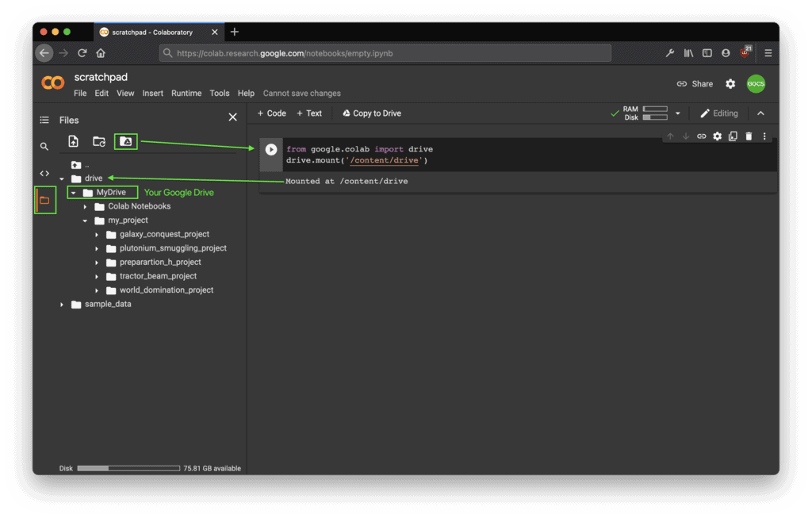812x518 pixels.
Task: Click Cannot save changes notice
Action: 302,94
